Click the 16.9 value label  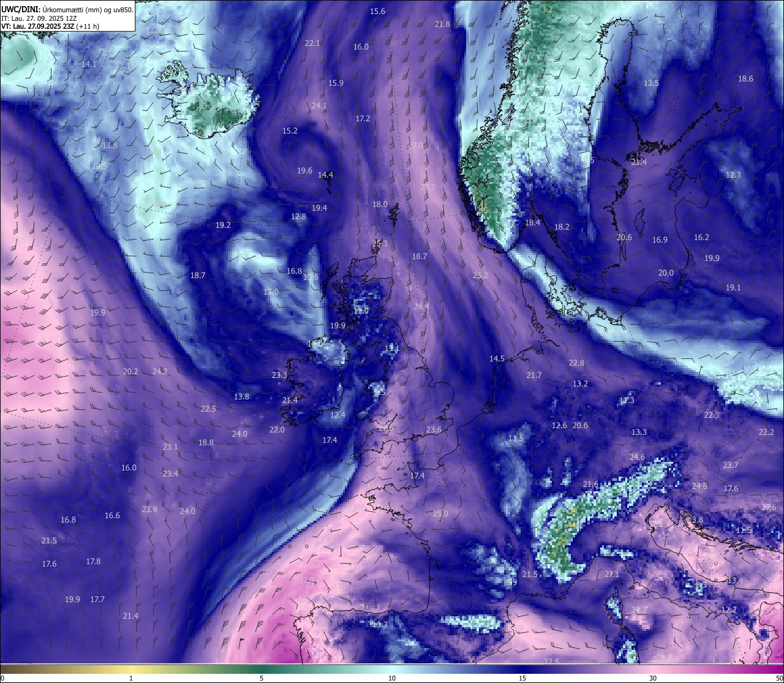point(660,240)
